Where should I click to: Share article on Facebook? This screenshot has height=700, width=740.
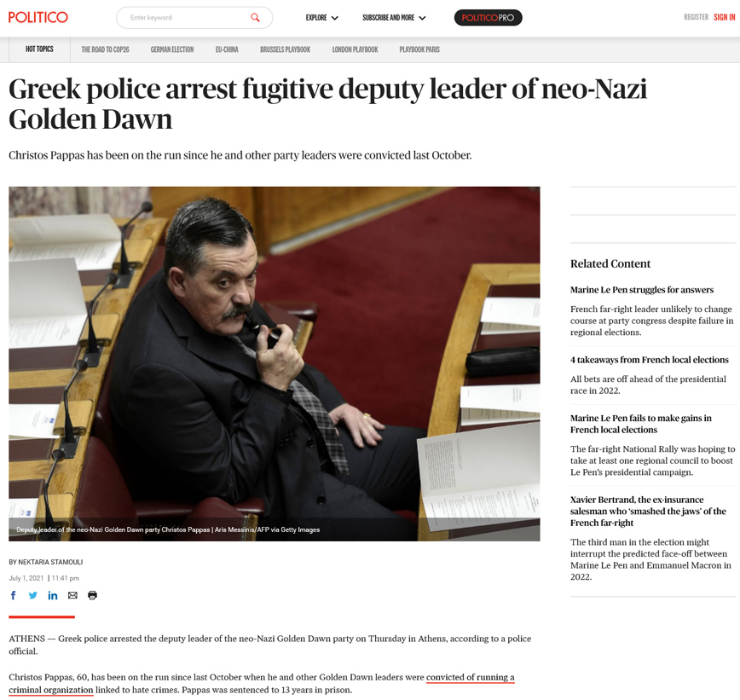tap(14, 595)
